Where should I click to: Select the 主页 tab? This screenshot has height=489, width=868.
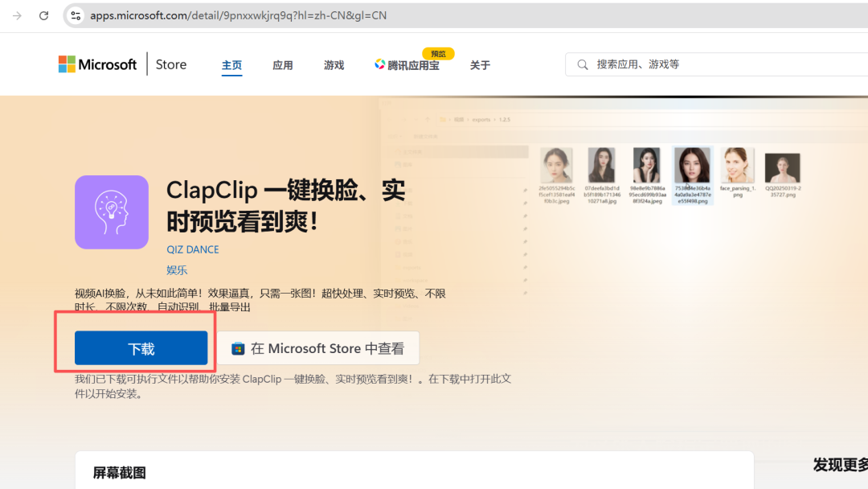231,65
